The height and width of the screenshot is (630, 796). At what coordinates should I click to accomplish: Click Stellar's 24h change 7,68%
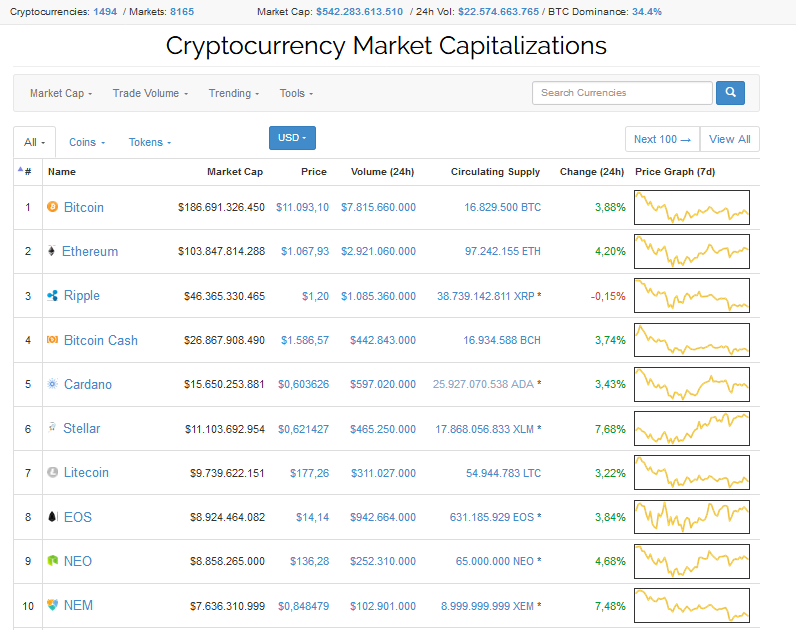(x=610, y=429)
